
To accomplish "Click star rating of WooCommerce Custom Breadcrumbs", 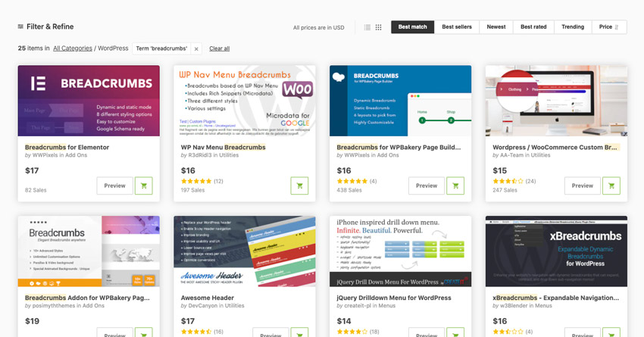I will coord(508,181).
